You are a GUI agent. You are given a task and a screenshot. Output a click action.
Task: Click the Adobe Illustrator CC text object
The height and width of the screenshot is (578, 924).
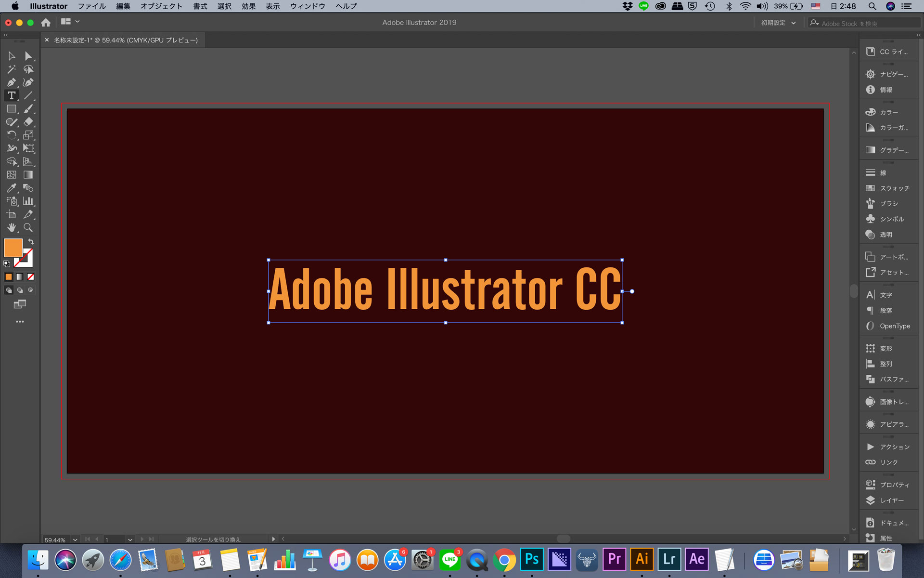[x=445, y=290]
